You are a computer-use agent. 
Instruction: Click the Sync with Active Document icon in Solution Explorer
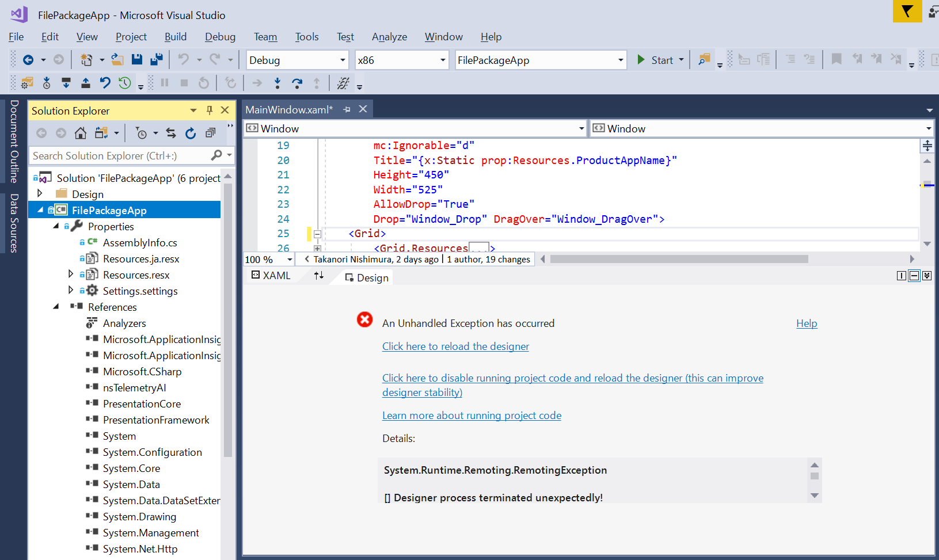click(171, 132)
